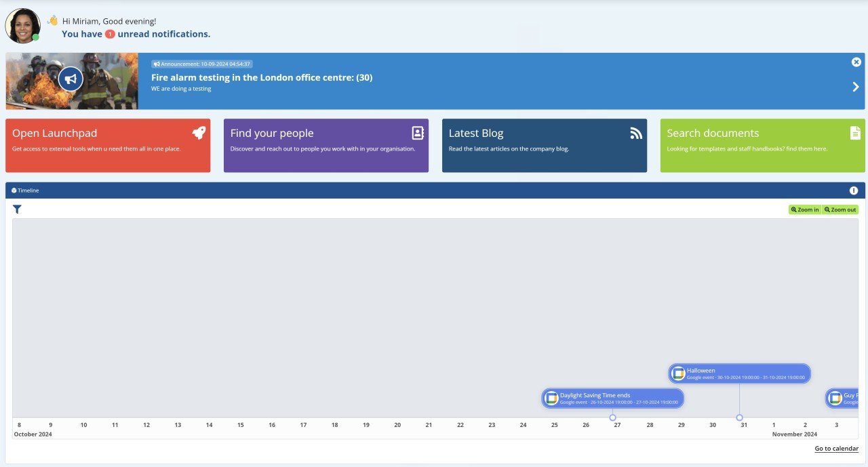The image size is (868, 467).
Task: Click the cube icon next to the Timeline label
Action: [15, 190]
